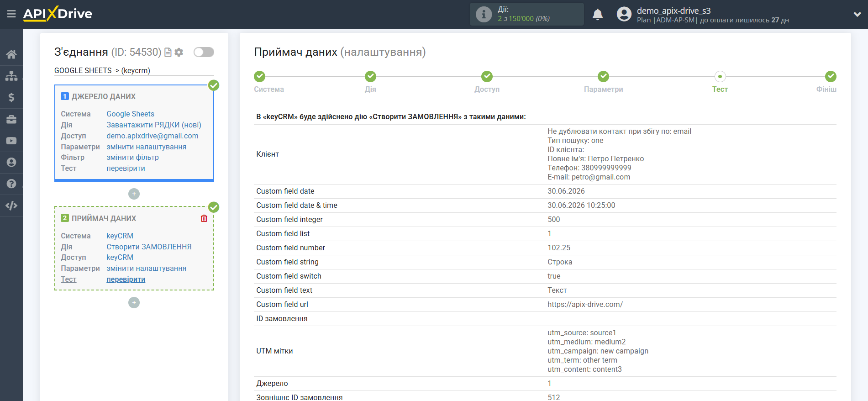Select the Custom field date value 30.06.2026
Viewport: 868px width, 401px height.
(566, 191)
